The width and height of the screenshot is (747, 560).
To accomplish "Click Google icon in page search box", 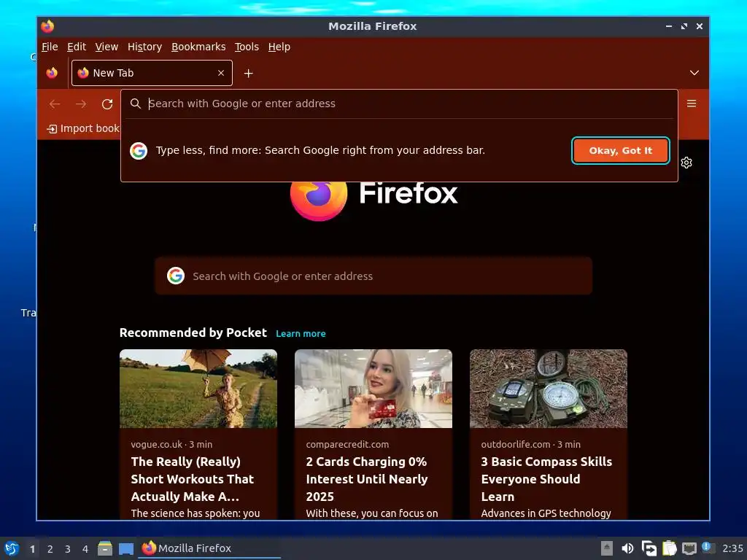I will click(176, 276).
